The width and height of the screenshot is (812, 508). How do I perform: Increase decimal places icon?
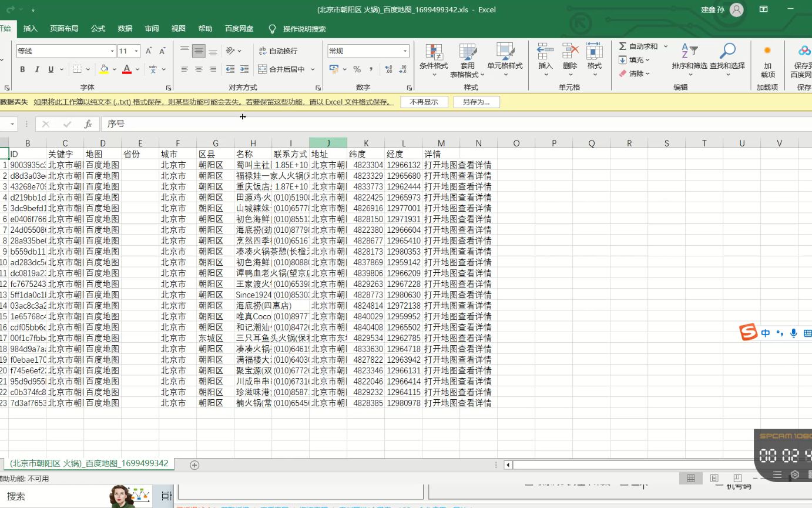point(388,69)
